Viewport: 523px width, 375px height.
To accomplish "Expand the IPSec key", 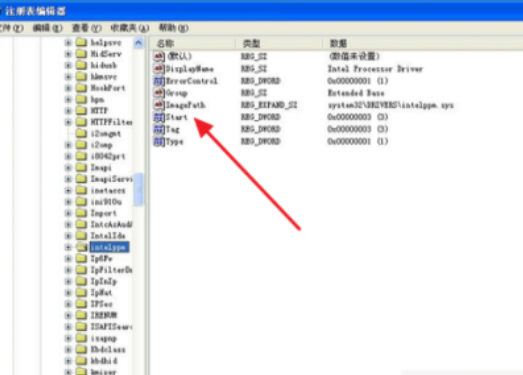I will pyautogui.click(x=68, y=304).
